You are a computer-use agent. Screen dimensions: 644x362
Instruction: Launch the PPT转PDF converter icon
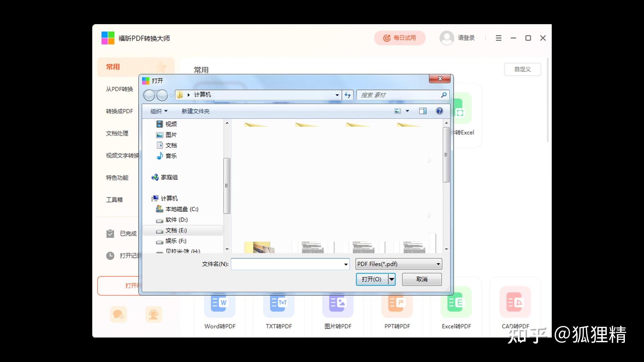coord(397,303)
